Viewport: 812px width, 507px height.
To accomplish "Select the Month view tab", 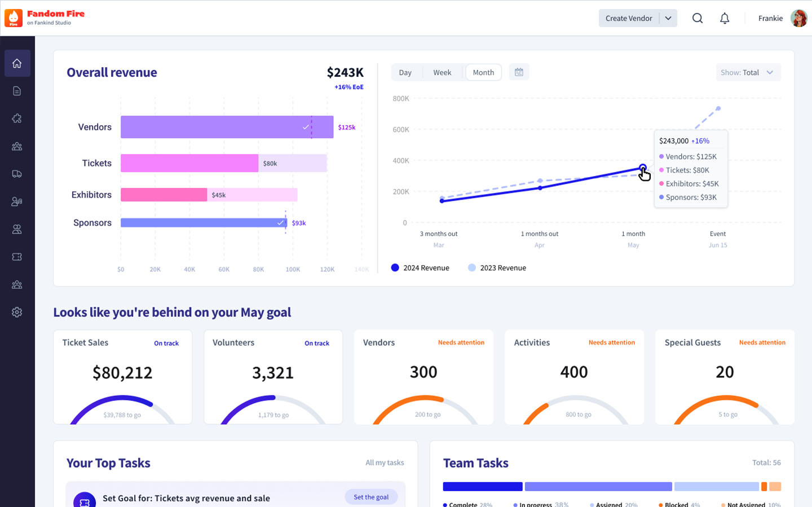I will tap(483, 72).
